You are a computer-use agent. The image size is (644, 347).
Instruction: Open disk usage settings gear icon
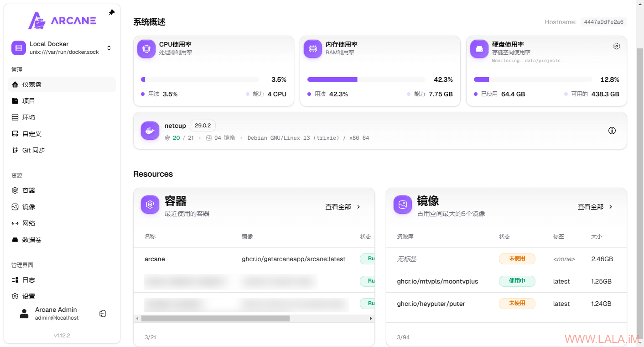coord(616,46)
